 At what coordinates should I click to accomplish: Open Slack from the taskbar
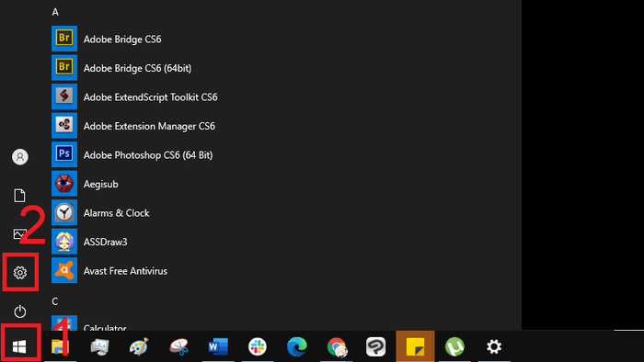[x=258, y=346]
